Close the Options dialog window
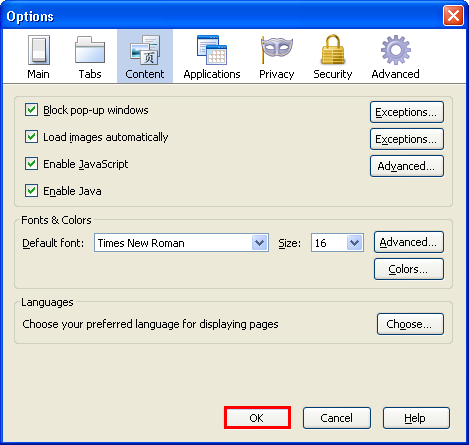Viewport: 469px width, 445px height. click(453, 16)
